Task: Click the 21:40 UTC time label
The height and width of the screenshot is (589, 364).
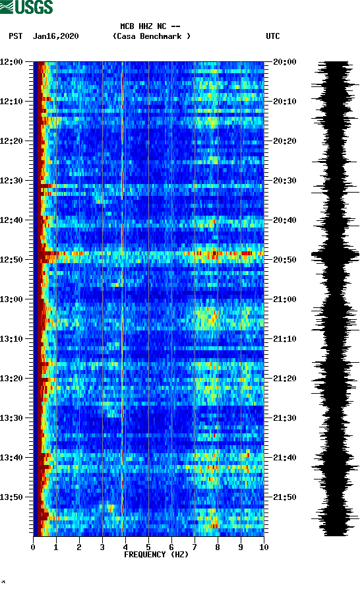Action: click(x=285, y=458)
